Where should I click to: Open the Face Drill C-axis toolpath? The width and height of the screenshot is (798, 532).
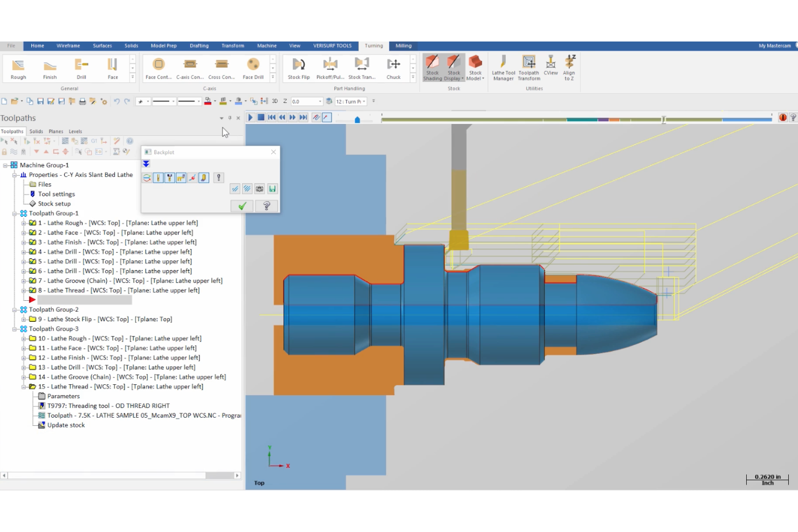[x=253, y=69]
